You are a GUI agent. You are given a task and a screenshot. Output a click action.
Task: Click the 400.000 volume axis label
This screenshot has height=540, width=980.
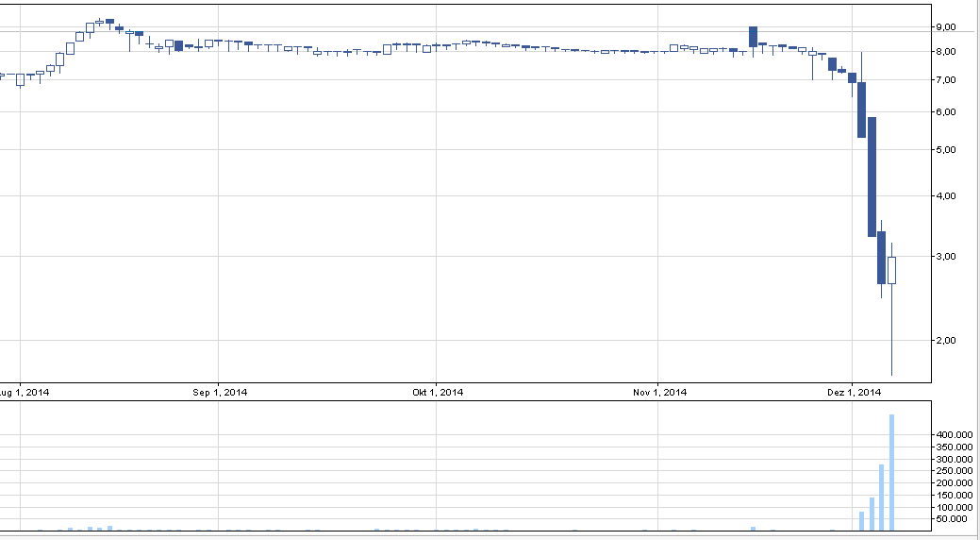tap(955, 435)
